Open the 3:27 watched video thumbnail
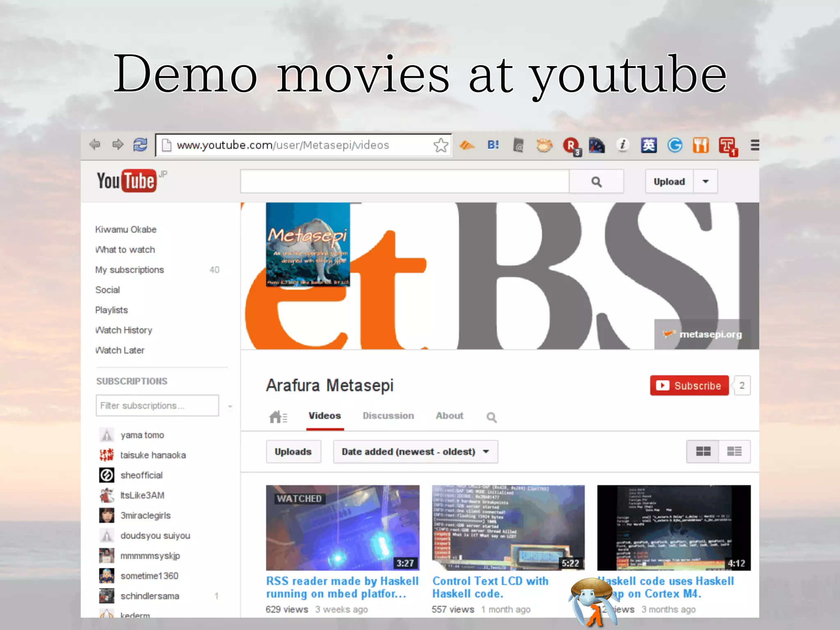 (x=343, y=527)
